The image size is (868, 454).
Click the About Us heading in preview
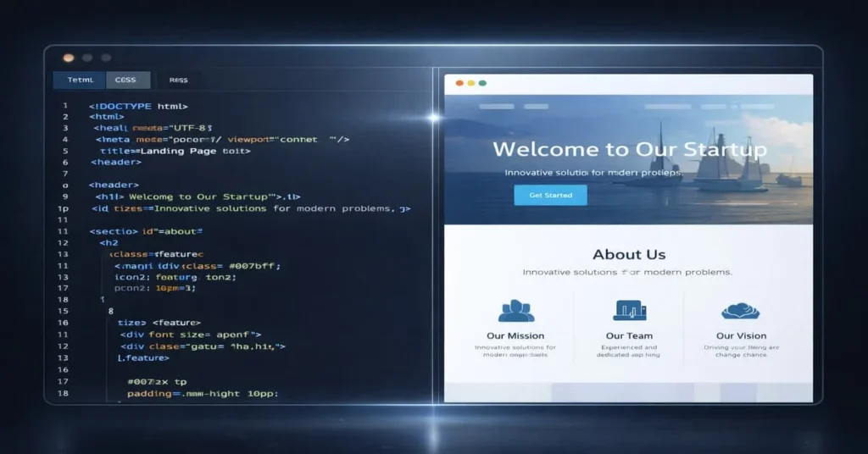click(x=629, y=254)
